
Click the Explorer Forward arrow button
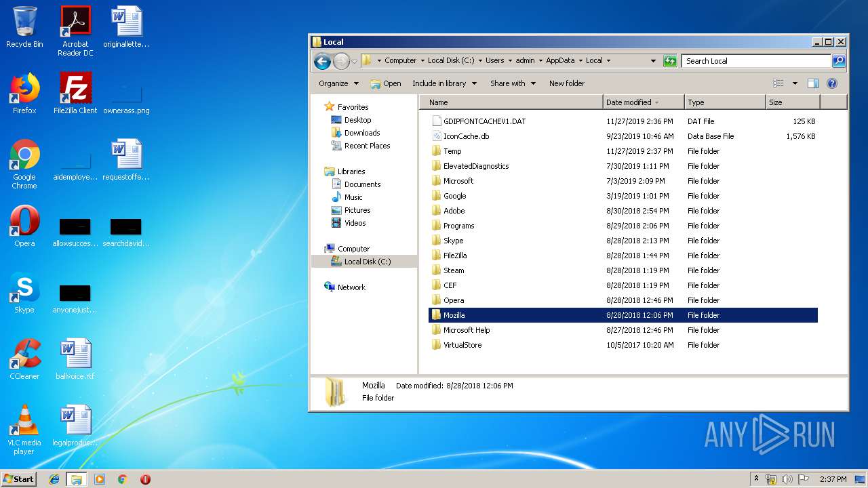(x=341, y=61)
